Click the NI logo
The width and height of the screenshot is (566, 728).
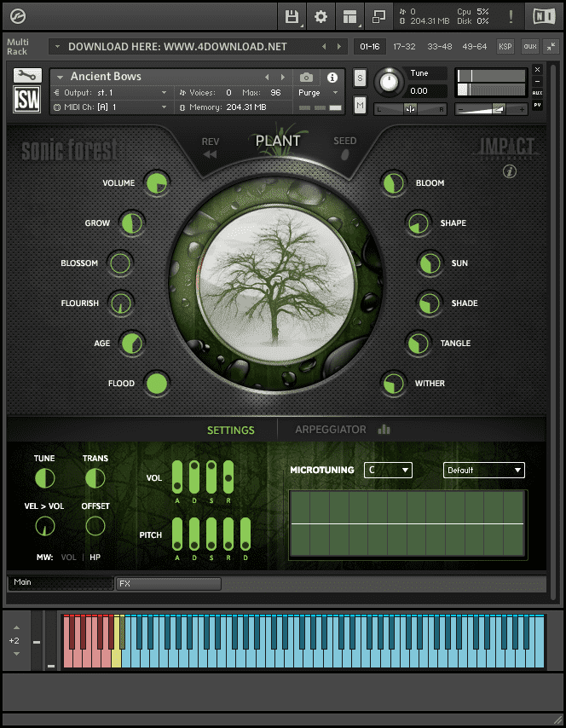coord(544,17)
